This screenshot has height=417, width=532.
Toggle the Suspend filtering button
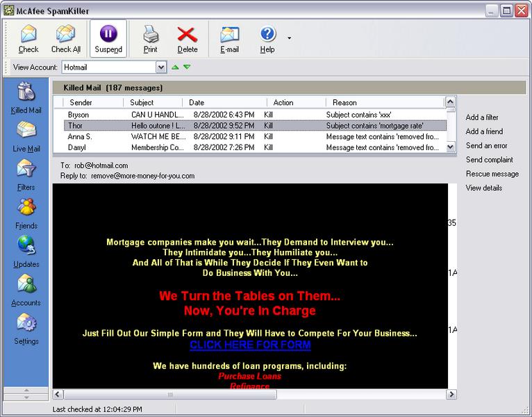108,39
